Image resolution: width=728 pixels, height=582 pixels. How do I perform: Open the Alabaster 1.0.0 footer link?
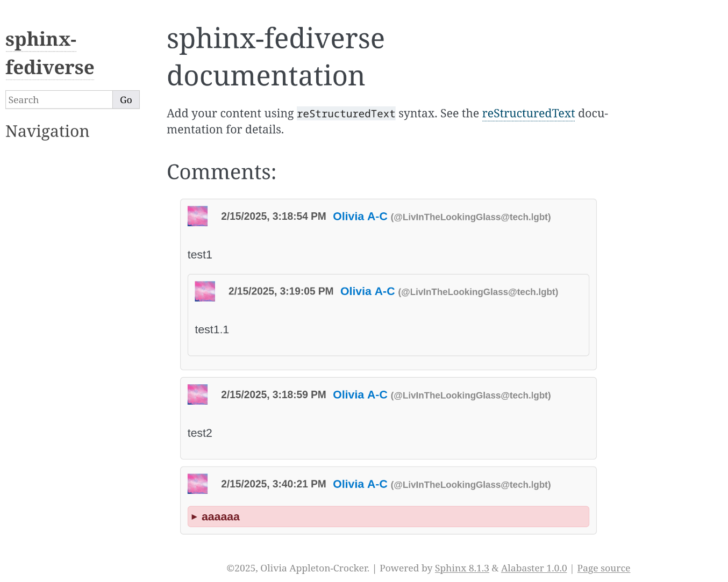click(533, 568)
